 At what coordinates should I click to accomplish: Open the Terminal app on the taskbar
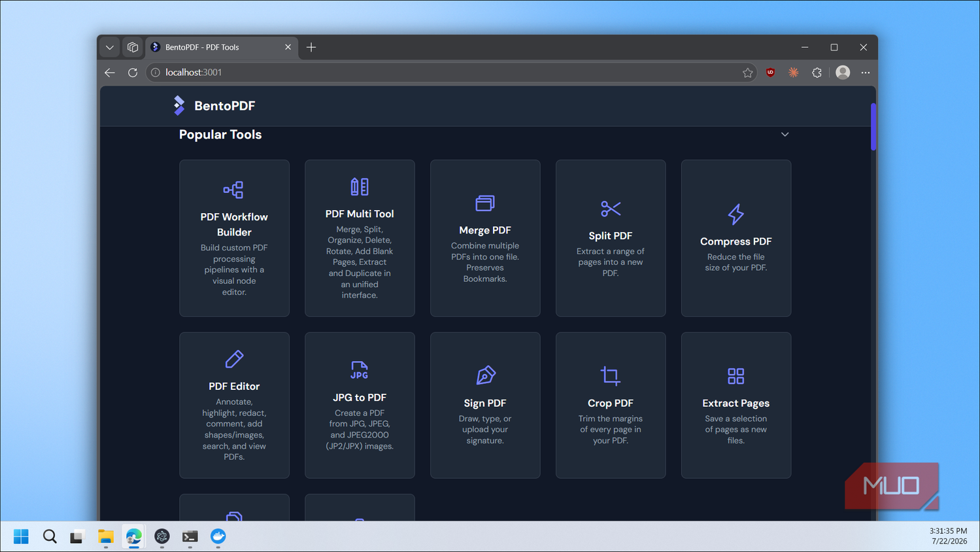point(190,536)
